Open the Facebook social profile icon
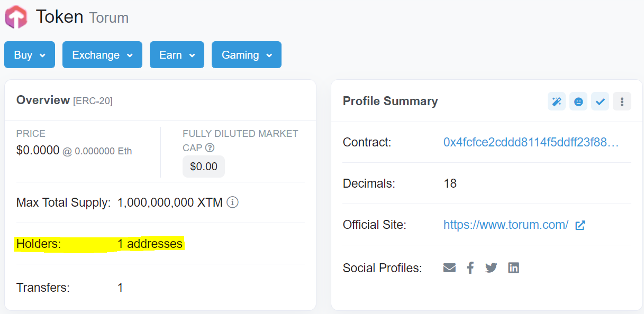Viewport: 644px width, 314px height. coord(470,267)
